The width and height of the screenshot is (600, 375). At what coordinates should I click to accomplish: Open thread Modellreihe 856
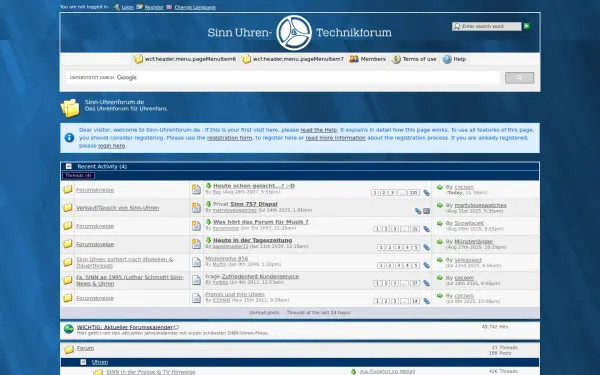(227, 259)
